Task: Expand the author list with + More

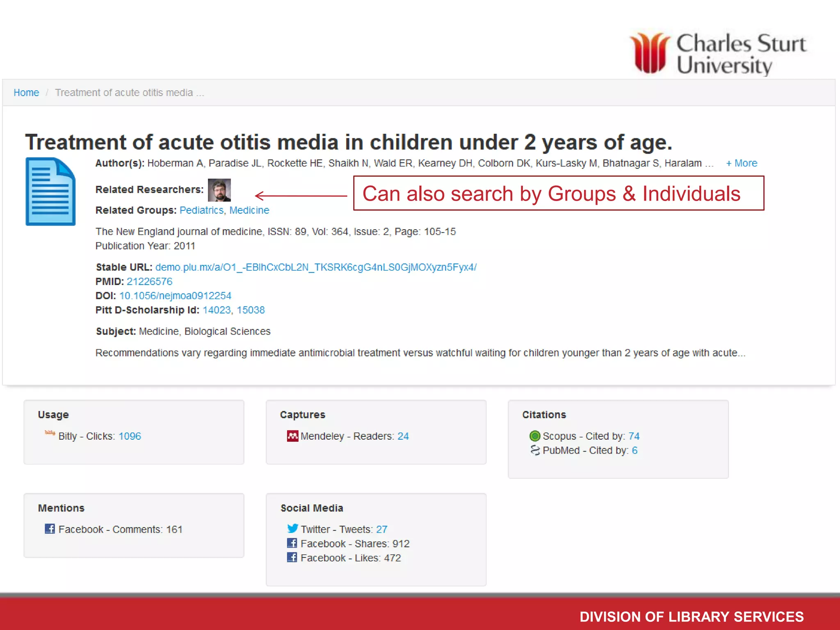Action: [x=742, y=163]
